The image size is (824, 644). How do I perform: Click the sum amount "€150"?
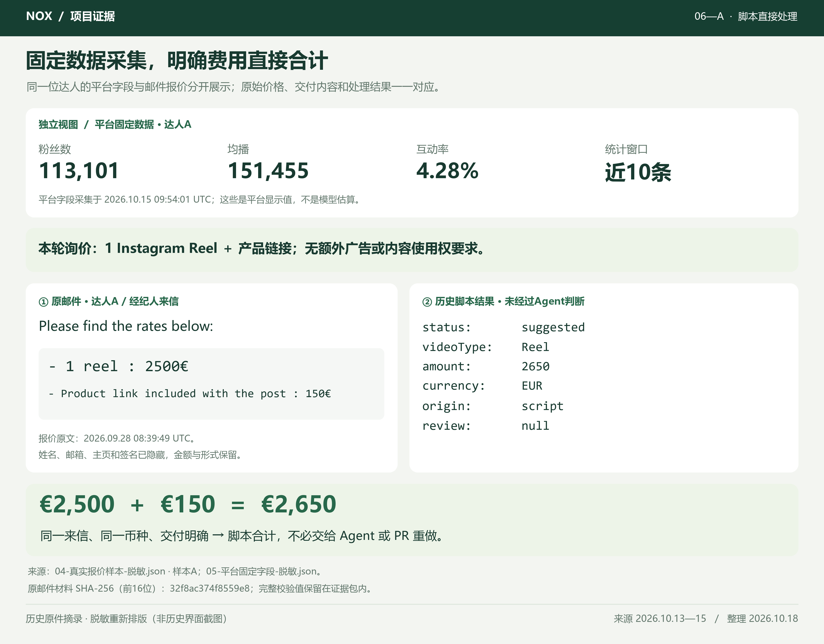[x=188, y=504]
